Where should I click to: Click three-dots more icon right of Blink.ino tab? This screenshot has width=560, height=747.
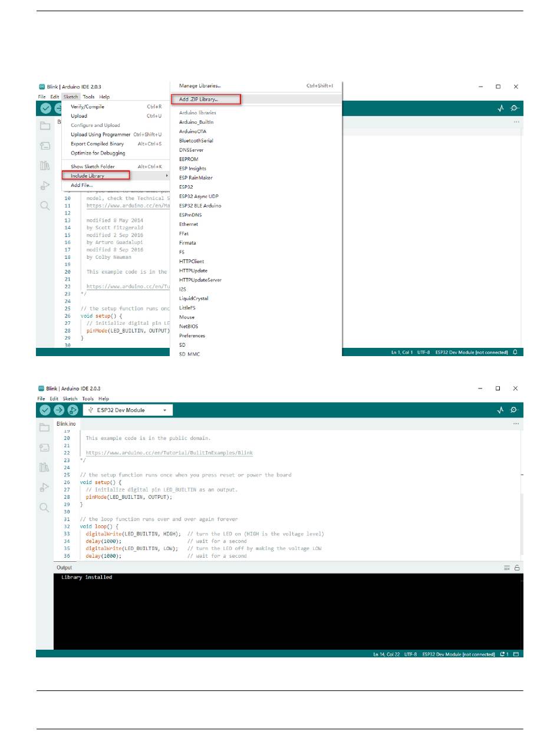click(x=516, y=423)
